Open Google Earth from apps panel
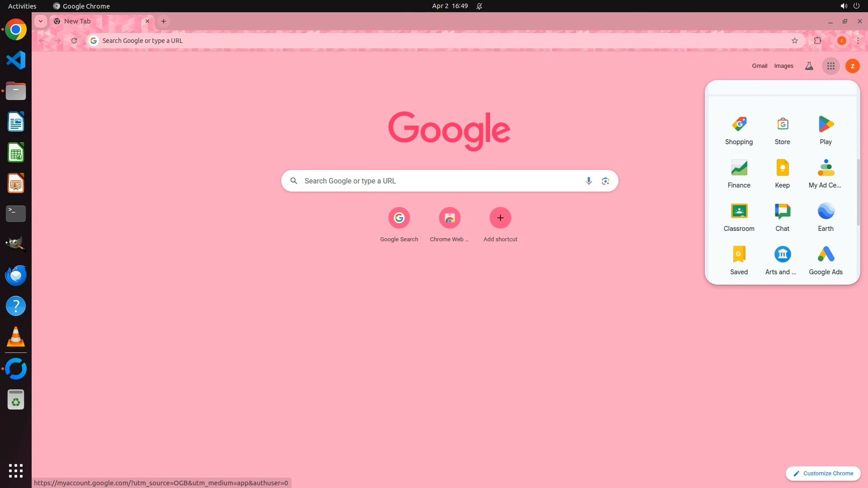 coord(826,217)
